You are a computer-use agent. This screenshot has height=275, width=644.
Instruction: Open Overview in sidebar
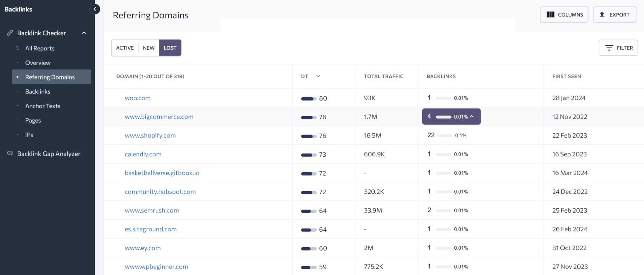(38, 63)
